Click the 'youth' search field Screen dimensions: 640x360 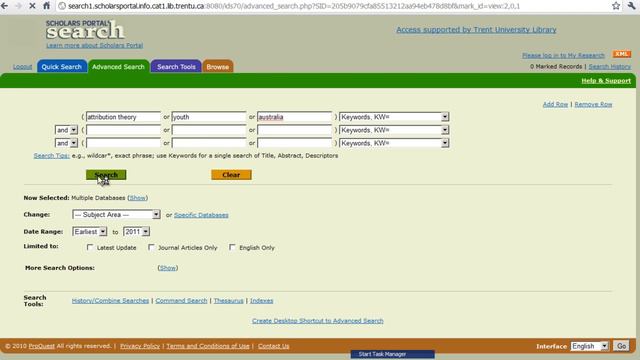pyautogui.click(x=209, y=117)
